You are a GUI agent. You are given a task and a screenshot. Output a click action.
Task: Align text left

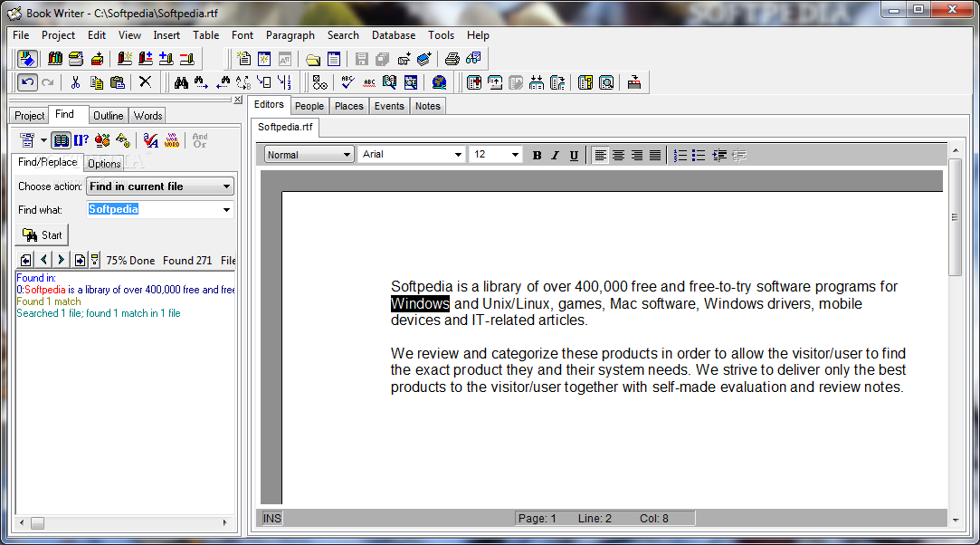point(600,155)
